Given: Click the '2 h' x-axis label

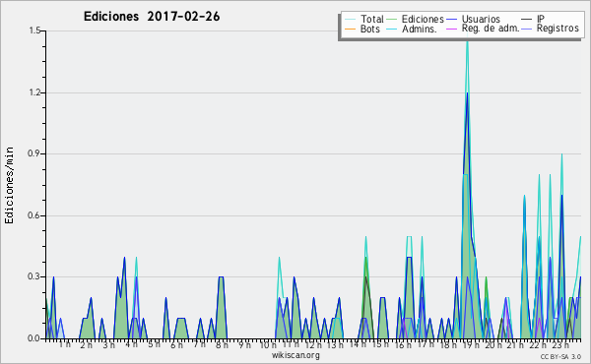Looking at the screenshot, I should 87,345.
